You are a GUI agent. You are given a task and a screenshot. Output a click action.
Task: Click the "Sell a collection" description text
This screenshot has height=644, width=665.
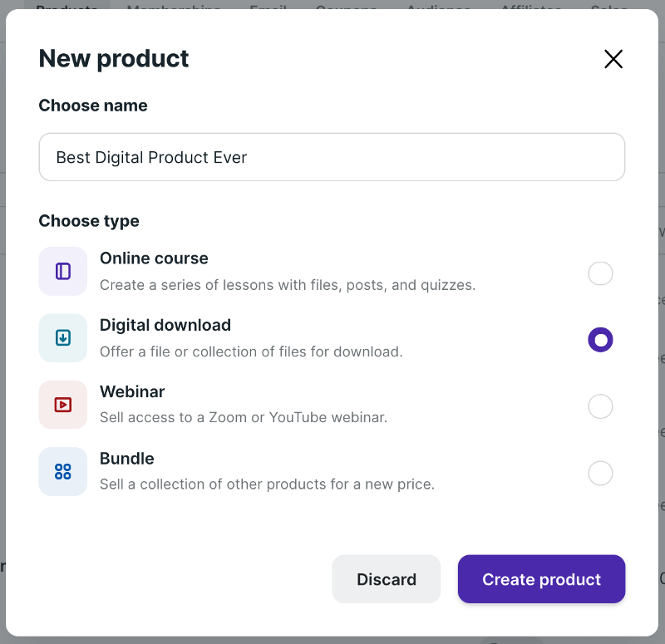tap(267, 484)
